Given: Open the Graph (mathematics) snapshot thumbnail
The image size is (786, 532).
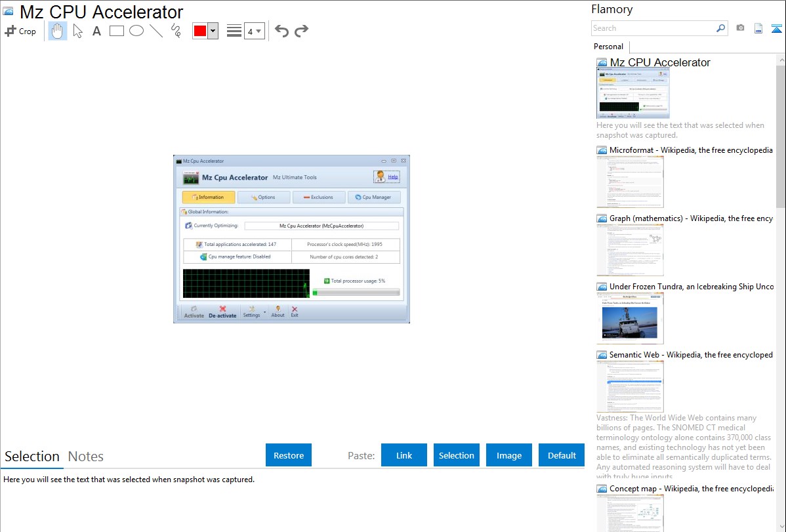Looking at the screenshot, I should tap(630, 250).
